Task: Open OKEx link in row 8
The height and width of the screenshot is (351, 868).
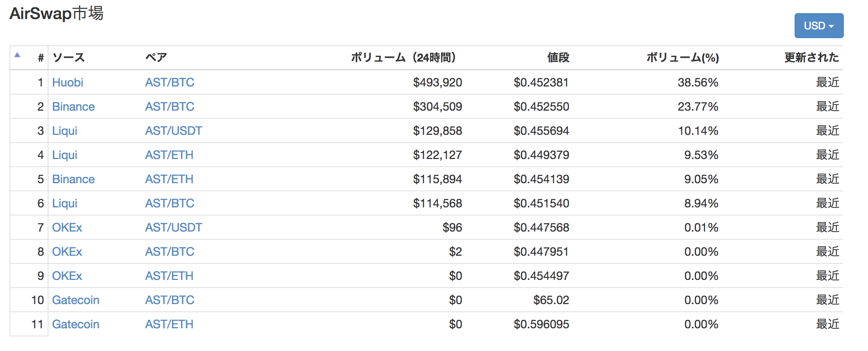Action: tap(67, 252)
